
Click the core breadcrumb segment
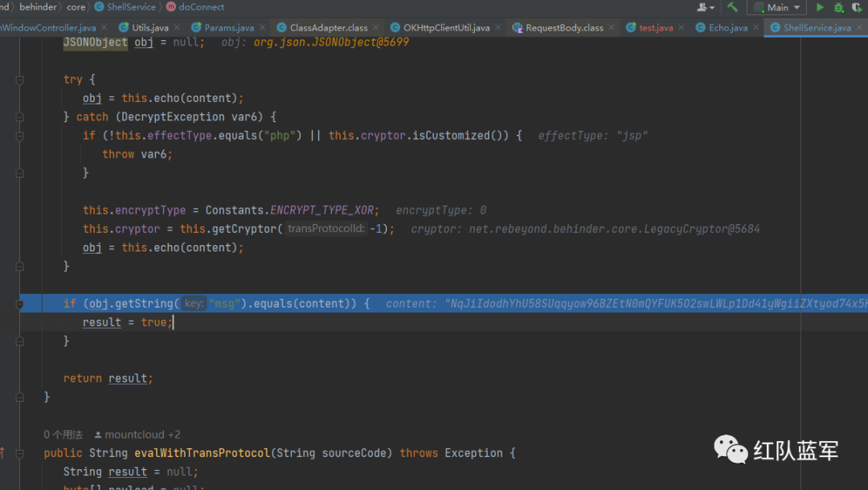tap(76, 7)
